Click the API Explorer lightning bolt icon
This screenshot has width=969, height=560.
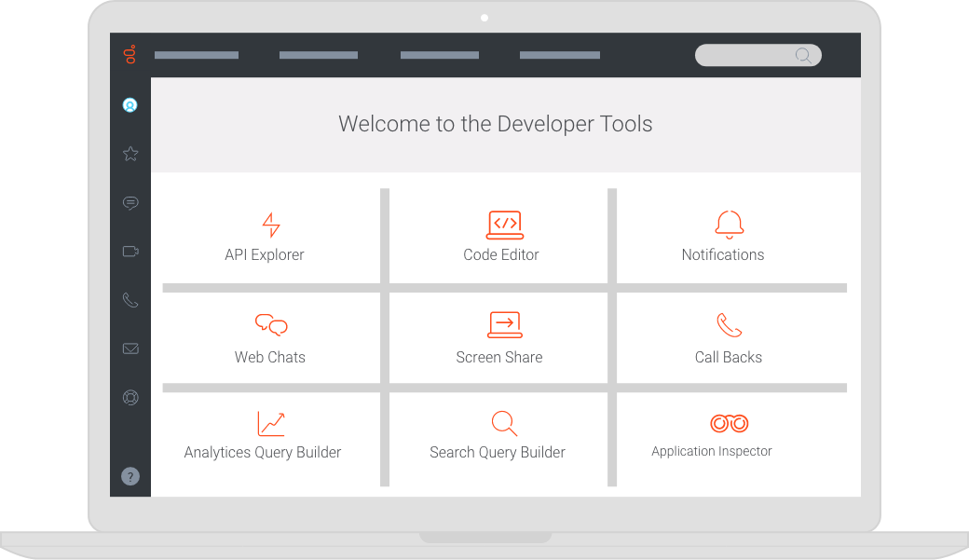pos(271,225)
